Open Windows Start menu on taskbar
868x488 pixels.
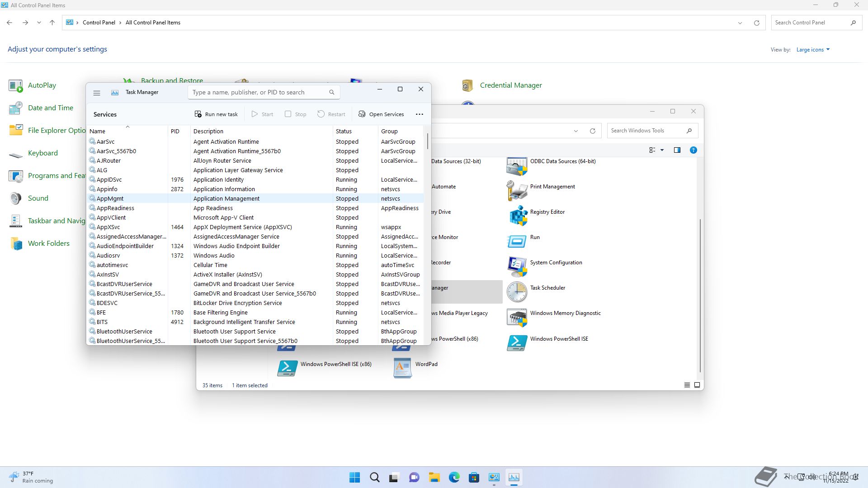tap(354, 477)
